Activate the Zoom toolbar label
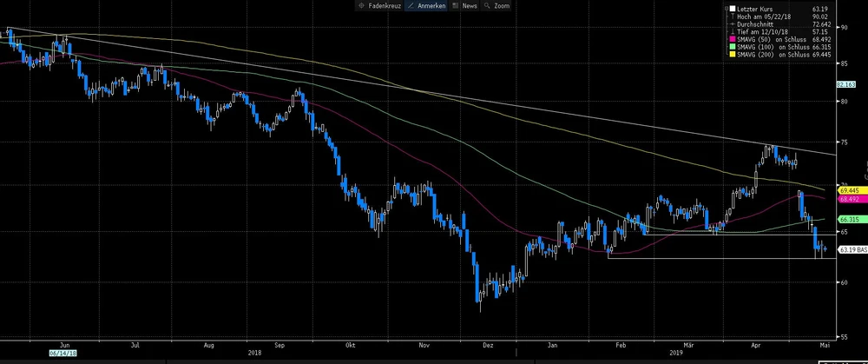The height and width of the screenshot is (364, 868). pyautogui.click(x=502, y=5)
